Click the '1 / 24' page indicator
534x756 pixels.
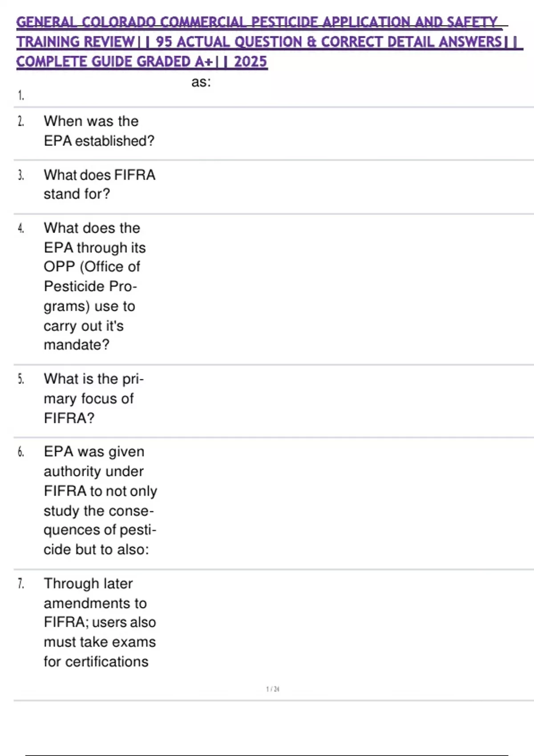pyautogui.click(x=273, y=689)
